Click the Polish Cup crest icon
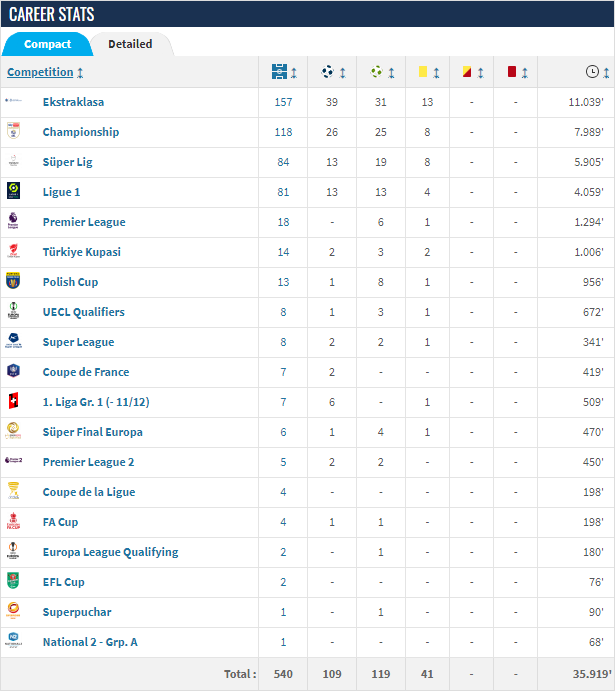Viewport: 615px width, 691px height. [13, 281]
